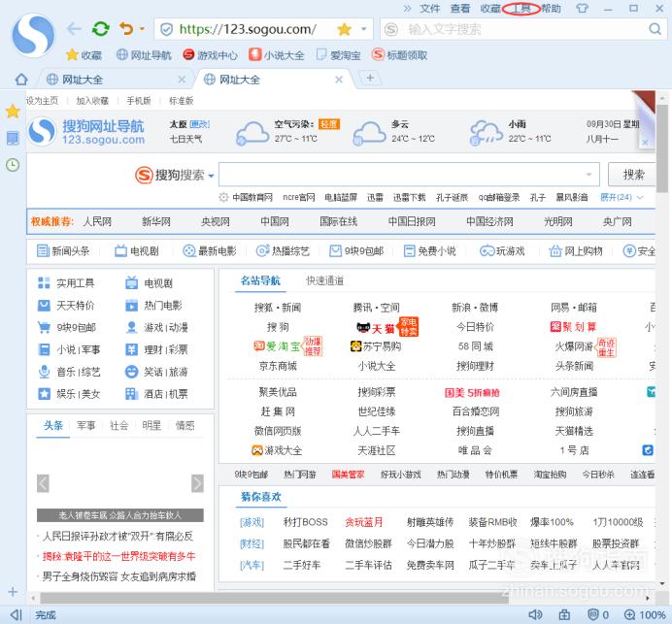This screenshot has width=672, height=624.
Task: Toggle sidebar collapse icon in status bar
Action: (x=16, y=615)
